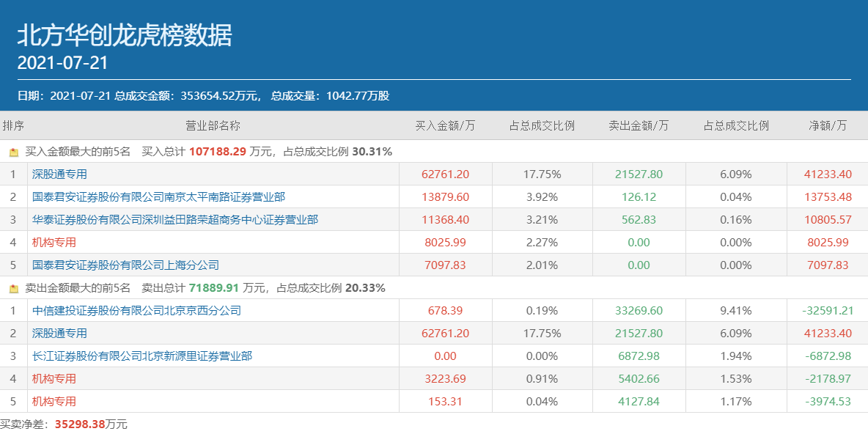
Task: Click 机构专用 link in sell list row 4
Action: coord(54,379)
